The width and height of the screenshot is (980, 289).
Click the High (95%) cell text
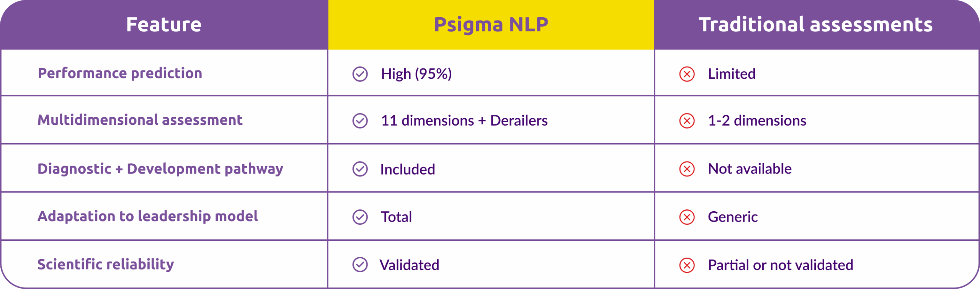(x=416, y=74)
